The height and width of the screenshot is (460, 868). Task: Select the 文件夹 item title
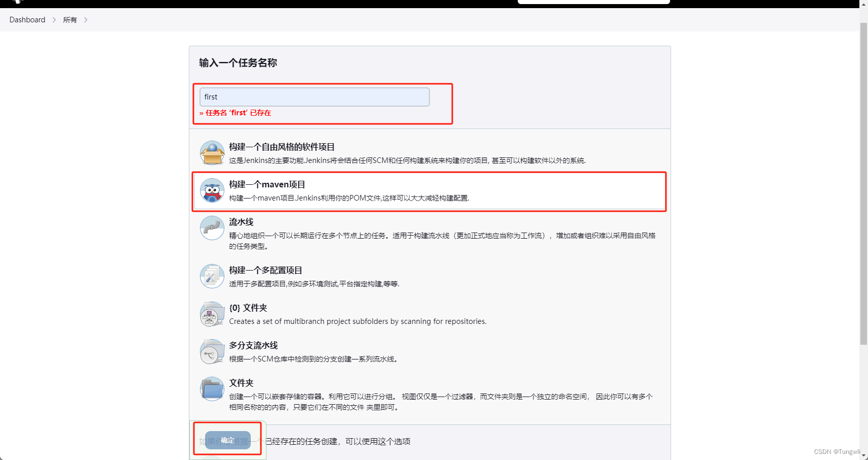point(241,383)
